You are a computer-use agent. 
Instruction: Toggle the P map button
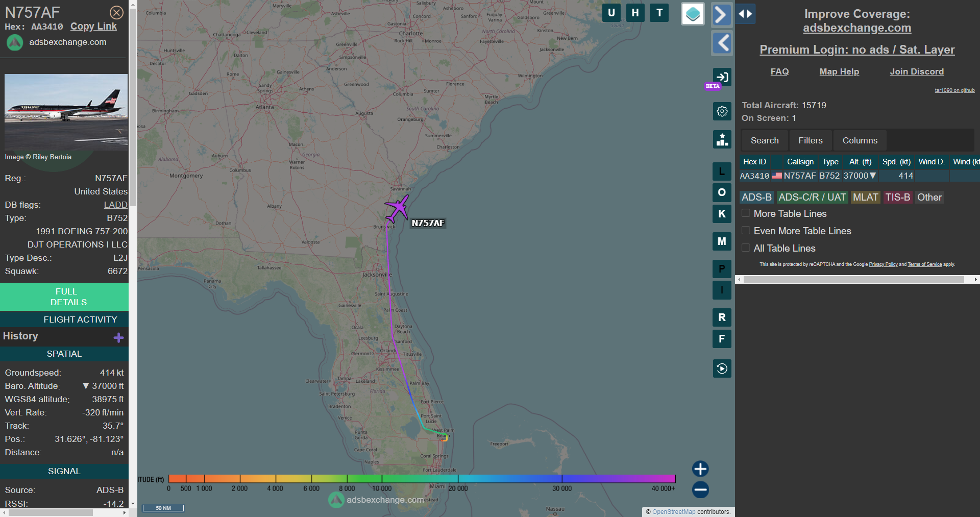click(x=722, y=269)
